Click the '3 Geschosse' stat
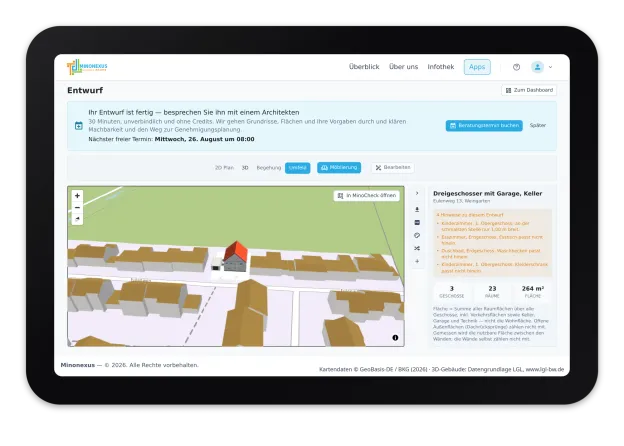Viewport: 624px width, 446px height. click(x=452, y=292)
